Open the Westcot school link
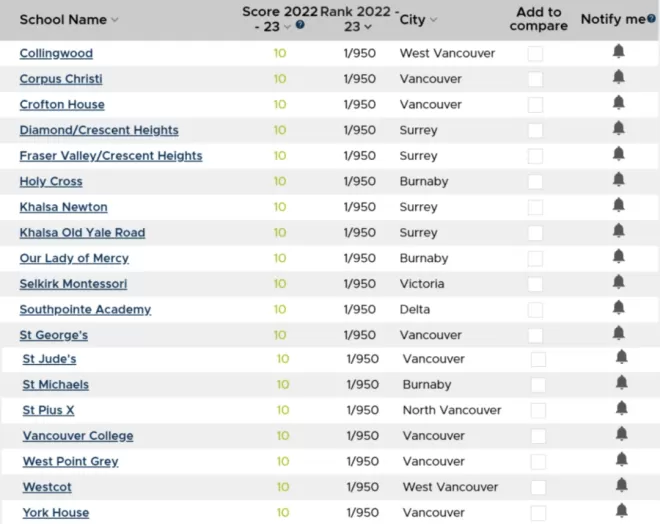This screenshot has height=524, width=660. coord(47,487)
